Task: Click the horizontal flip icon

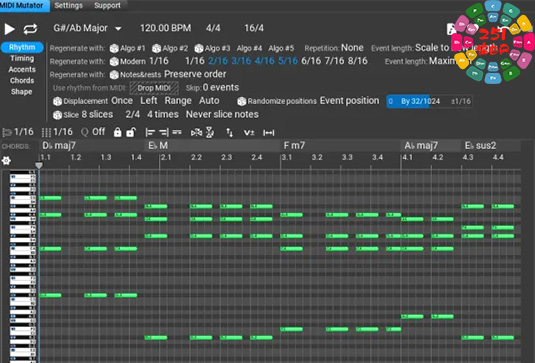Action: point(197,132)
